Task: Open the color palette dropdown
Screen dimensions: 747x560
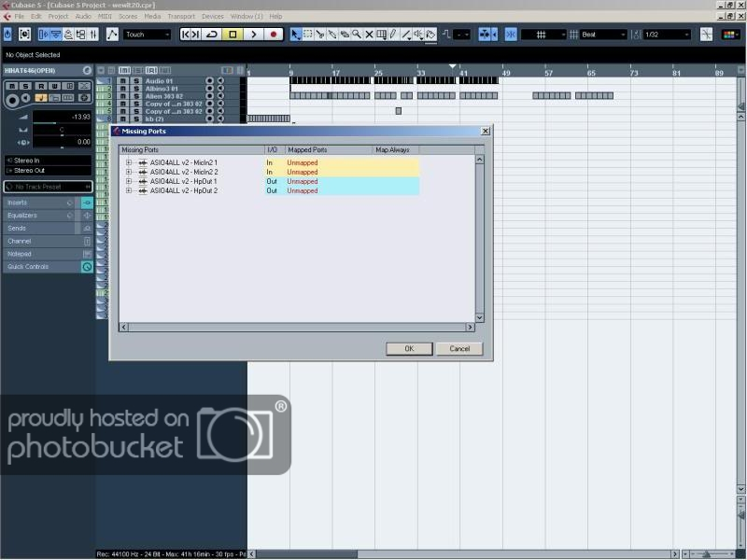Action: point(730,35)
